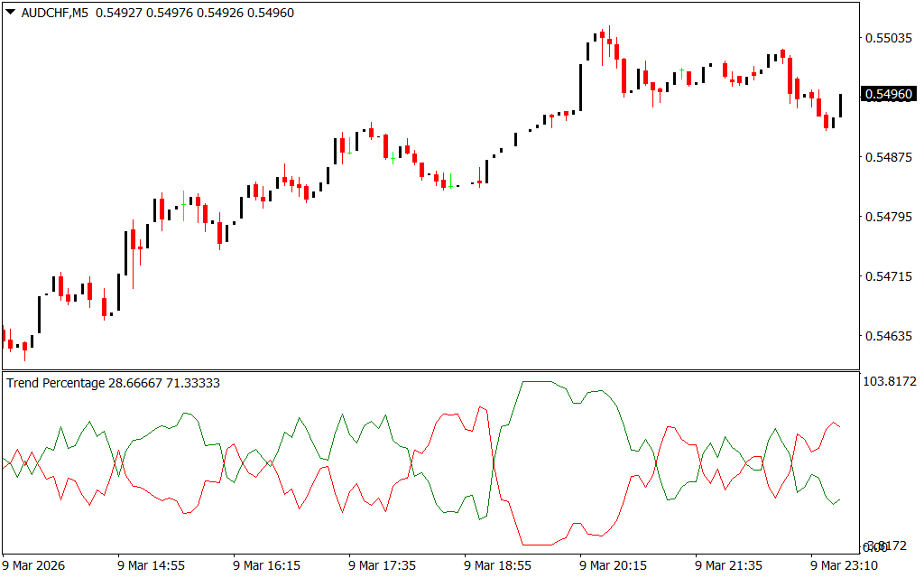This screenshot has width=924, height=578.
Task: Click the 9 Mar 17:35 time label
Action: (382, 565)
